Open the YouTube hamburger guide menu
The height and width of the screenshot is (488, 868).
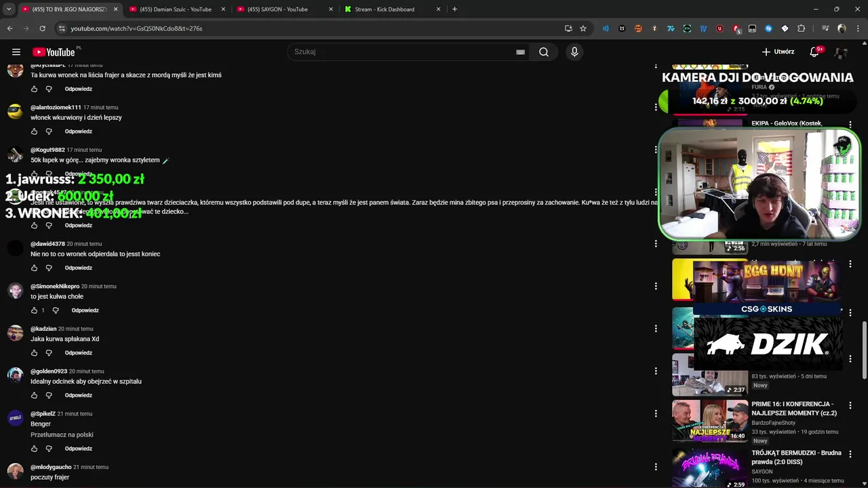(x=16, y=52)
